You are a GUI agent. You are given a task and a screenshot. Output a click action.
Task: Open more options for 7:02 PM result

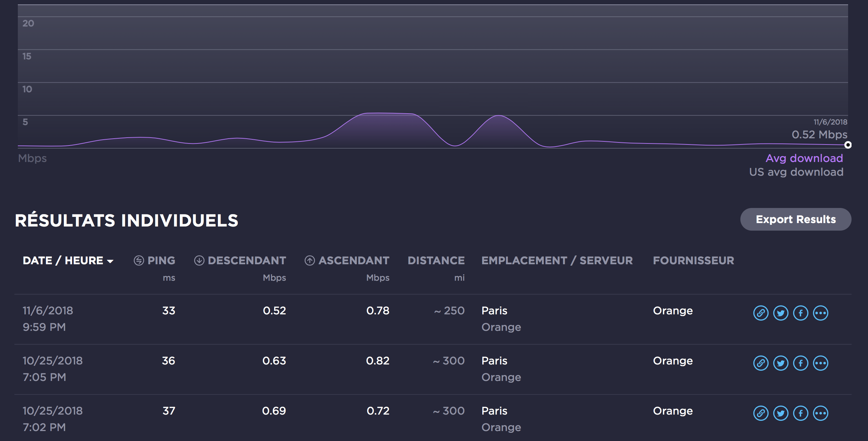click(820, 413)
